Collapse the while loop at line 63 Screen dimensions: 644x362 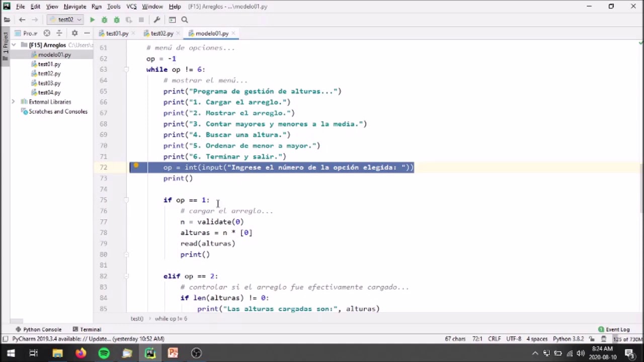127,69
